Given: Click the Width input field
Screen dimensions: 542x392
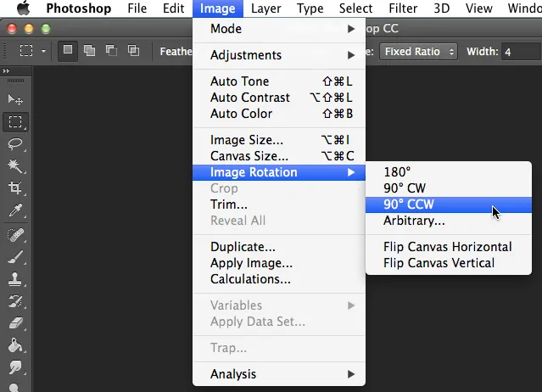Looking at the screenshot, I should click(521, 51).
